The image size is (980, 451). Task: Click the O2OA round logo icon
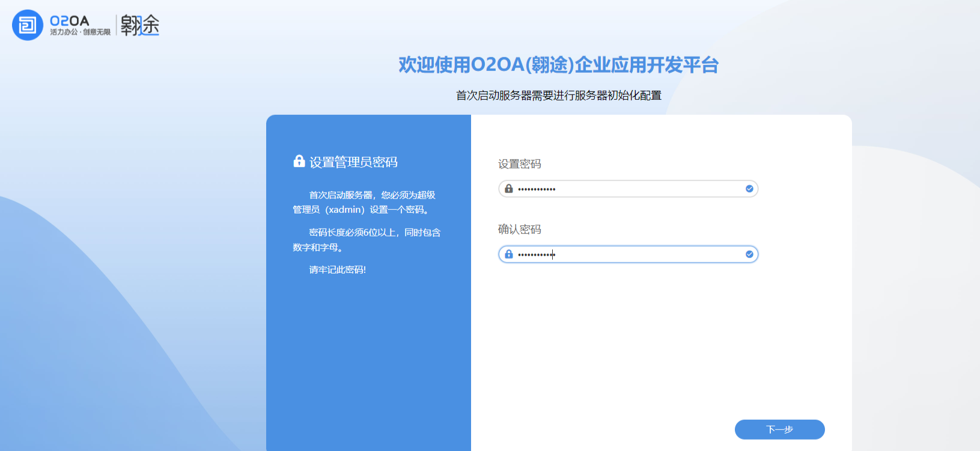coord(28,25)
